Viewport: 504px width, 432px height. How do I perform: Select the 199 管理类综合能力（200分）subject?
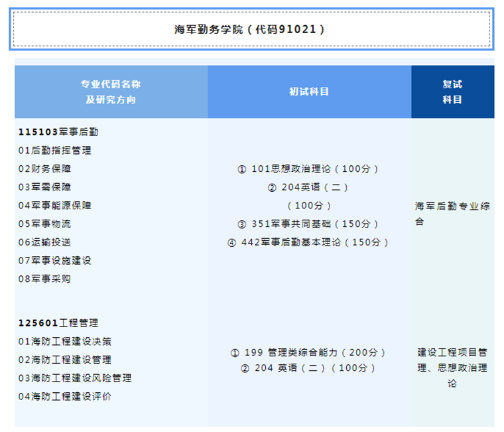click(308, 352)
